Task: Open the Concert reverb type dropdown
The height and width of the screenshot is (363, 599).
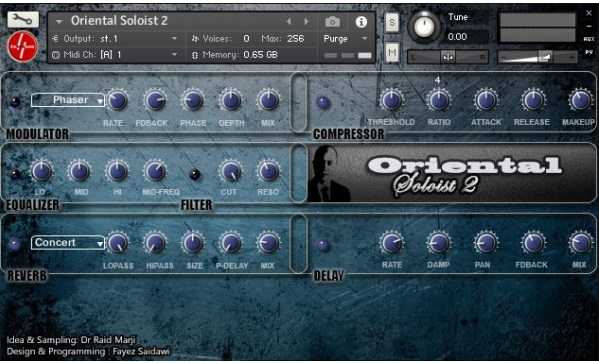Action: pos(68,243)
